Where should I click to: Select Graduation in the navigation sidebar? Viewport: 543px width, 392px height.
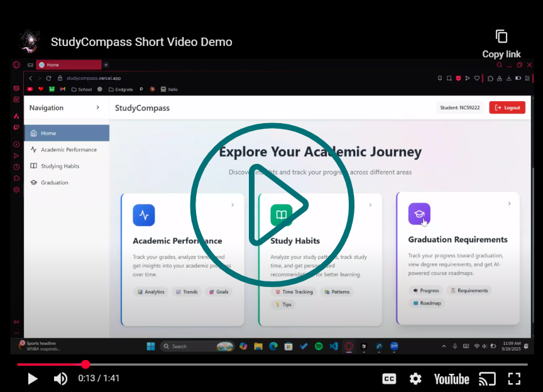tap(54, 183)
